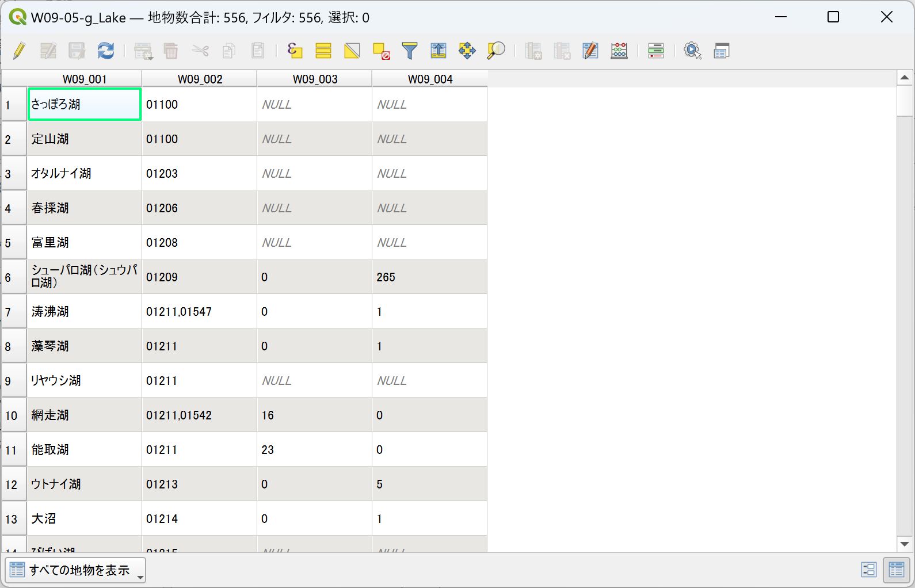The height and width of the screenshot is (588, 915).
Task: Switch to table view
Action: tap(897, 570)
